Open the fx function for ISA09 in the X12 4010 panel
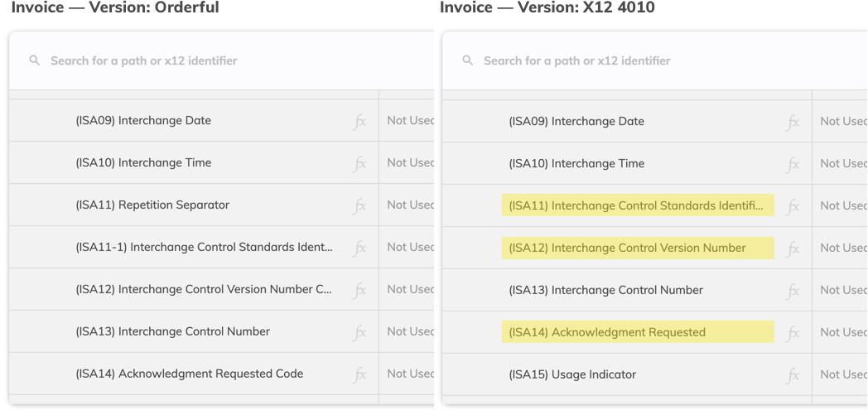 click(793, 122)
